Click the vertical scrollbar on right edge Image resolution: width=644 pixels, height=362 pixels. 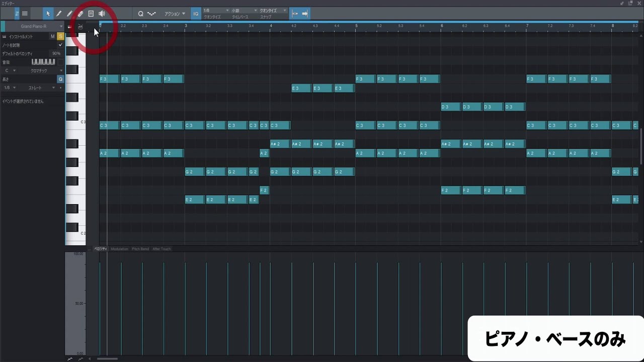[641, 146]
